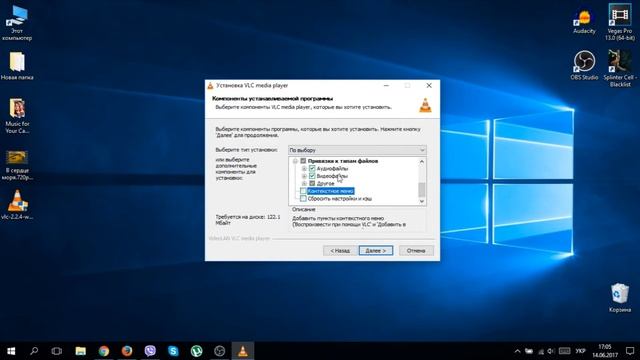Click the network tray icon

[541, 351]
